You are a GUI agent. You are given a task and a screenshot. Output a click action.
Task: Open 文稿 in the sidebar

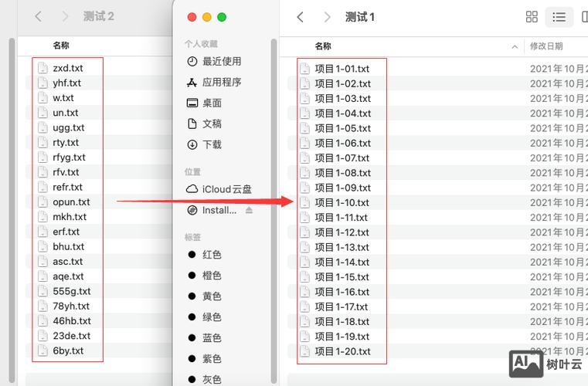(x=205, y=124)
